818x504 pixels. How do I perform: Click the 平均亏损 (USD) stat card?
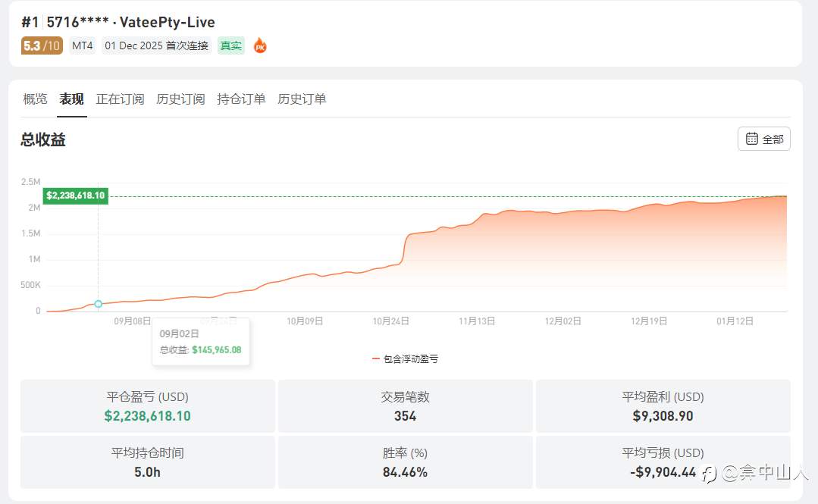click(663, 462)
